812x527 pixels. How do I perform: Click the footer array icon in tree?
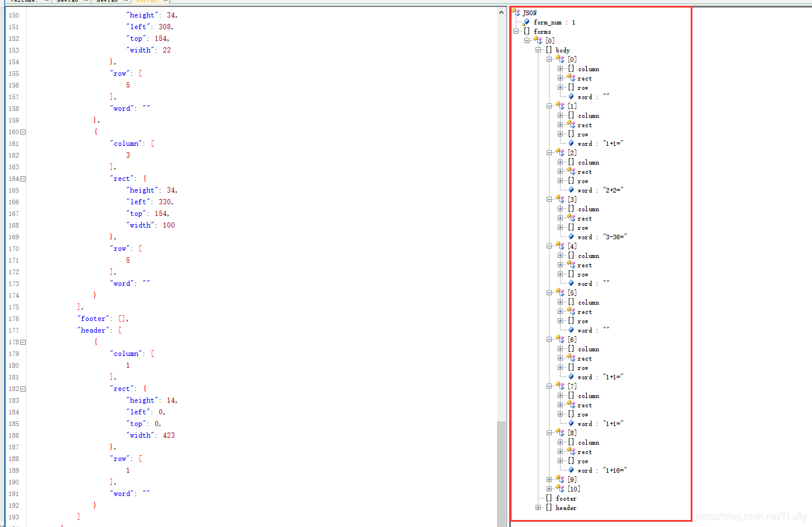549,498
